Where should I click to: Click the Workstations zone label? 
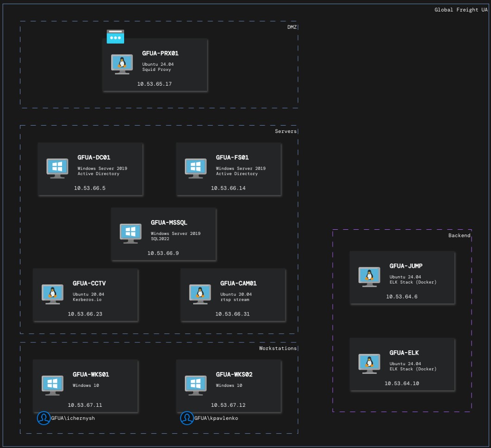(278, 348)
